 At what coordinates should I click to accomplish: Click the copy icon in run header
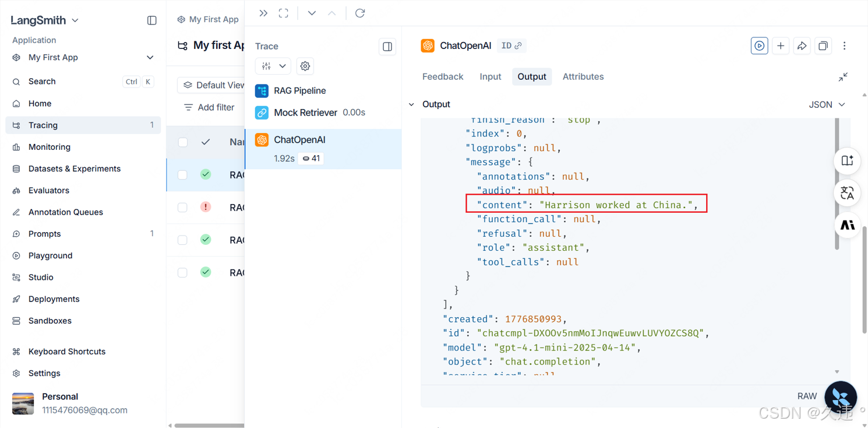(x=823, y=45)
